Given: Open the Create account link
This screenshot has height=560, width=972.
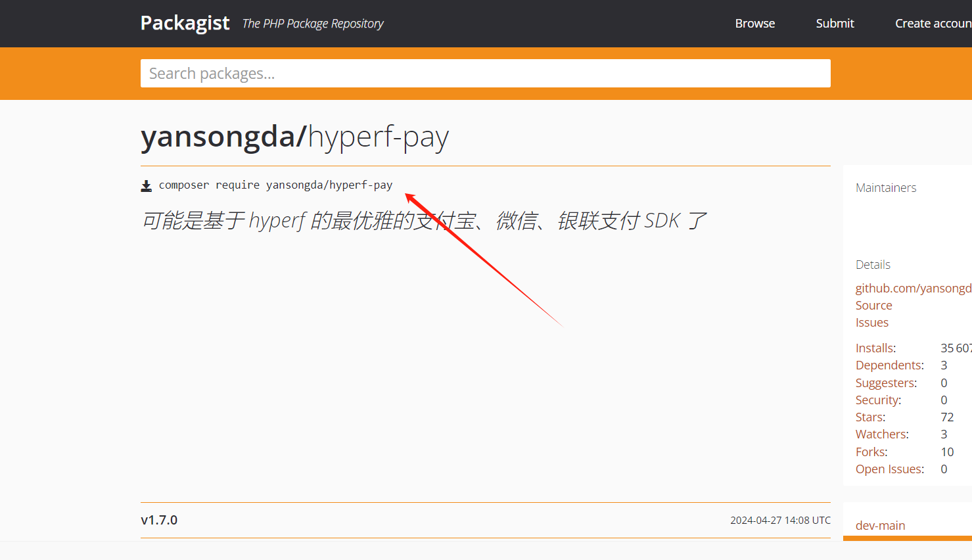Looking at the screenshot, I should point(933,24).
